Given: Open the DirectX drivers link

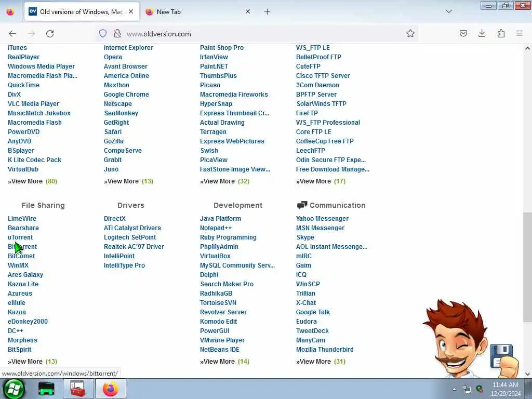Looking at the screenshot, I should click(x=115, y=219).
